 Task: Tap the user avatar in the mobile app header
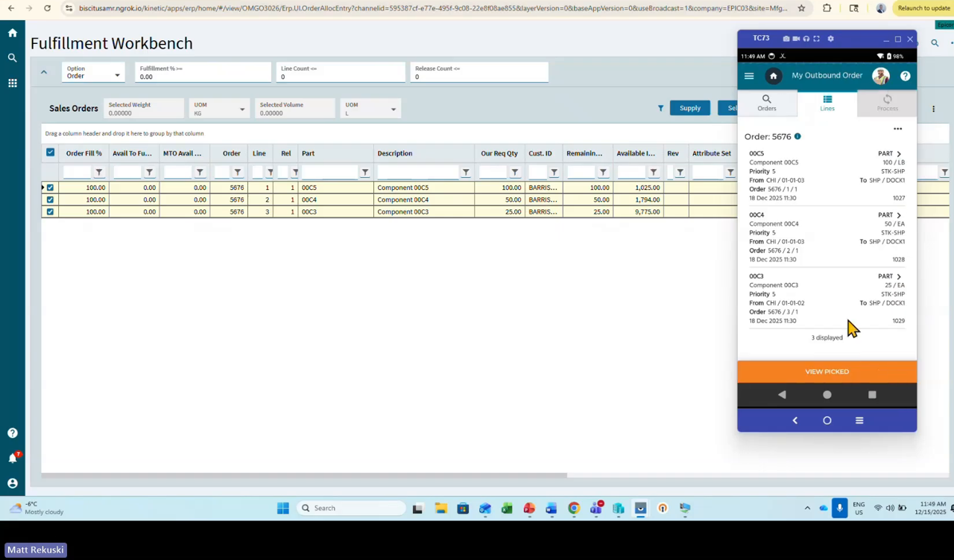point(881,76)
